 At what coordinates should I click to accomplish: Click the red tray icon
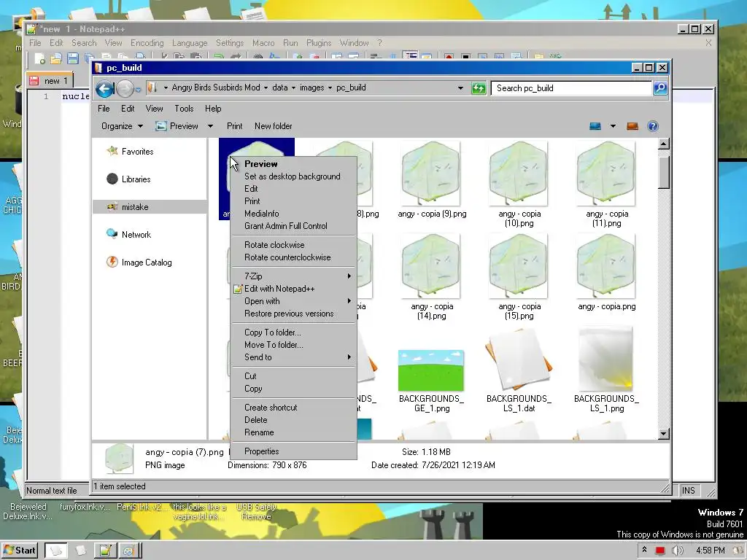[659, 551]
